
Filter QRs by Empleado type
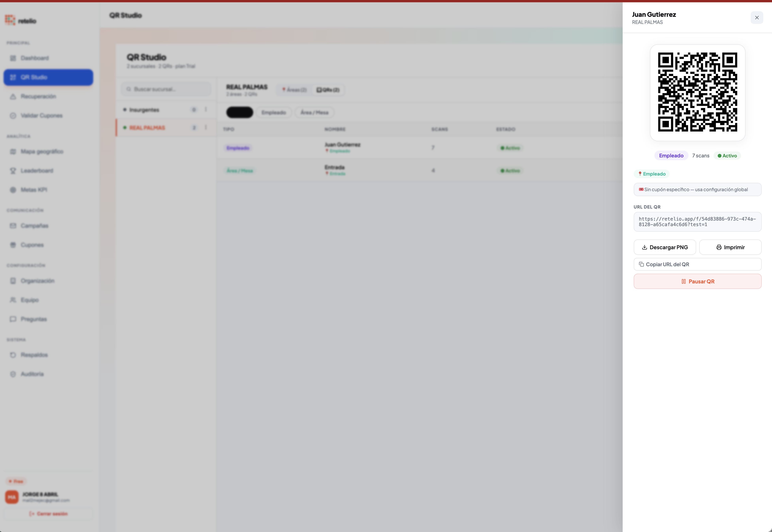[274, 113]
